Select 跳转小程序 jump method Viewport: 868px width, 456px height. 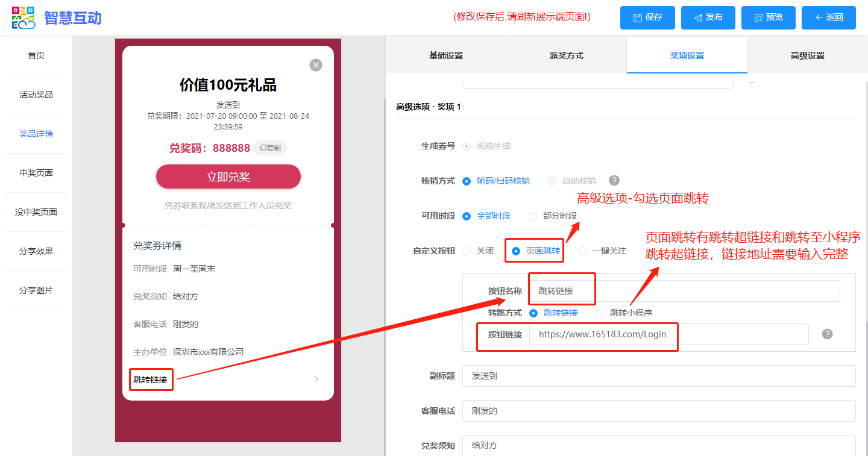point(600,313)
